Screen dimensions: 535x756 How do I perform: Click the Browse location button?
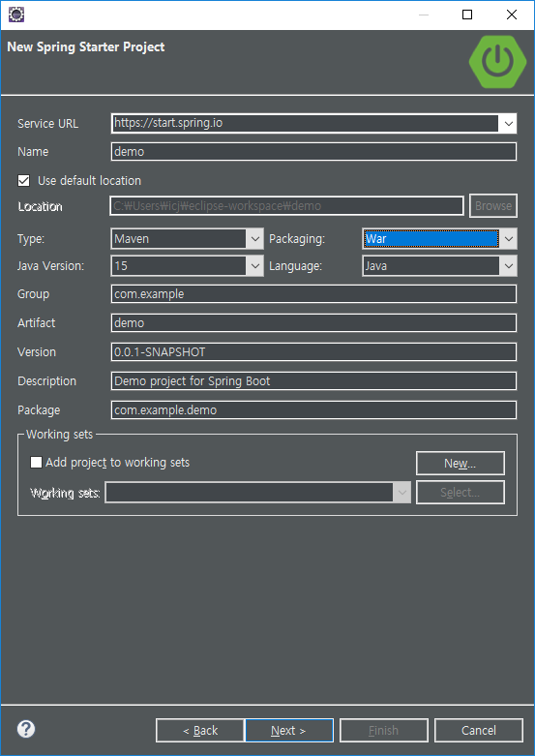pos(493,206)
